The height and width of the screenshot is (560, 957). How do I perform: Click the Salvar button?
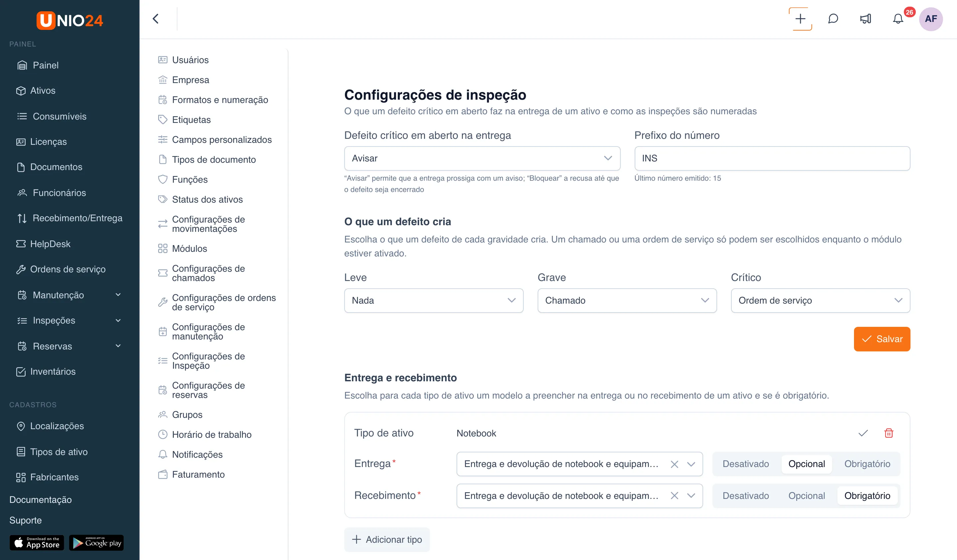coord(882,339)
